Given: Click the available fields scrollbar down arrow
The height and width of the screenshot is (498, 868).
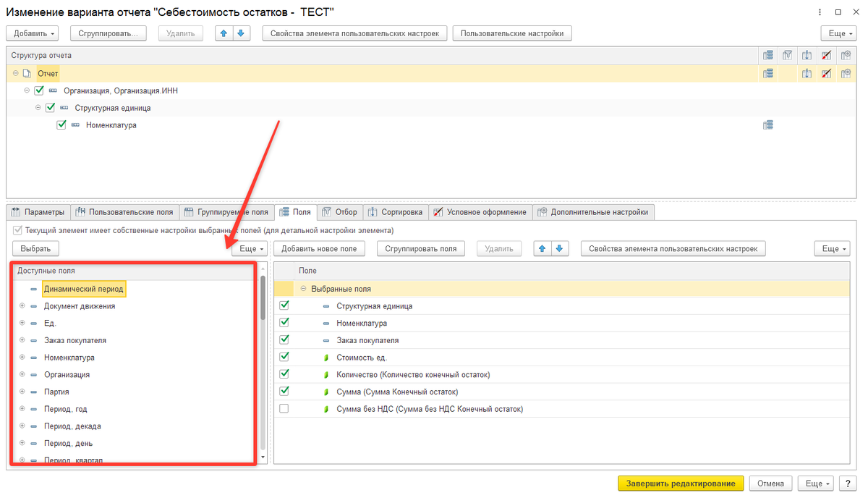Looking at the screenshot, I should [263, 458].
